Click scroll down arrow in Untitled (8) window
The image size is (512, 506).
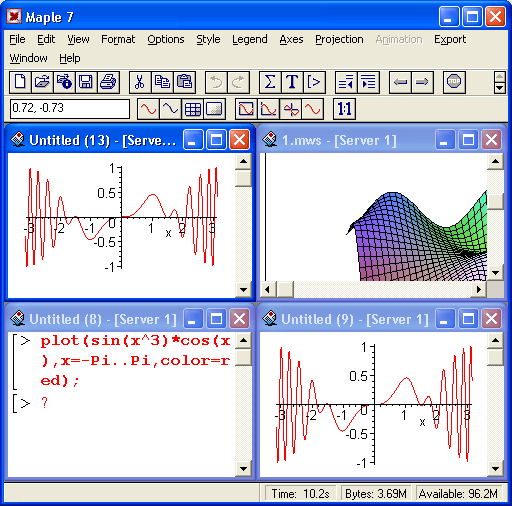coord(243,469)
